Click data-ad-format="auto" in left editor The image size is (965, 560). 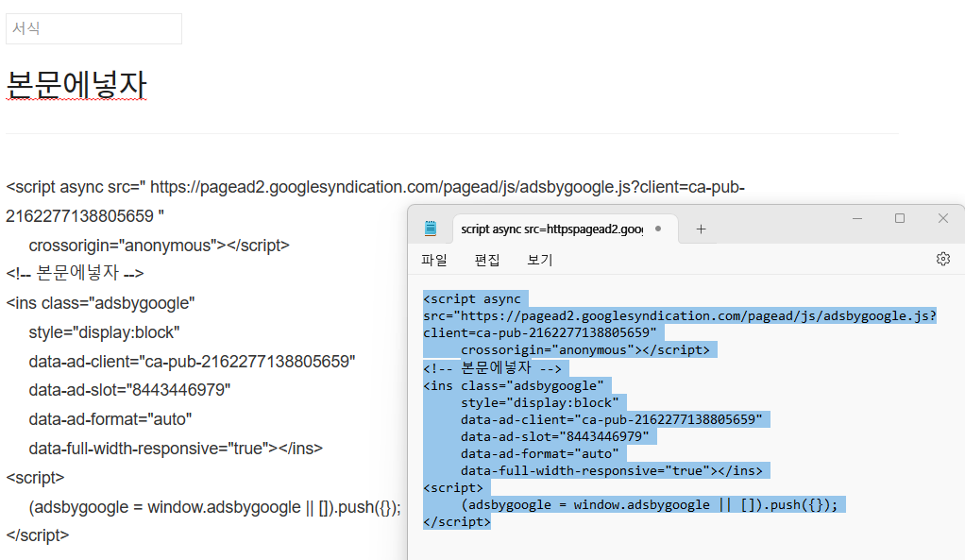click(110, 419)
